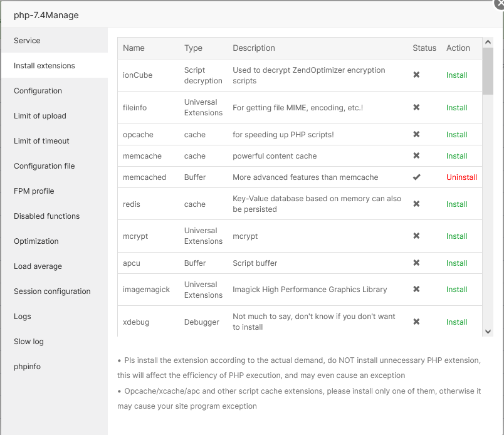Screen dimensions: 504x435
Task: Click the memcached installed checkmark status icon
Action: point(416,177)
